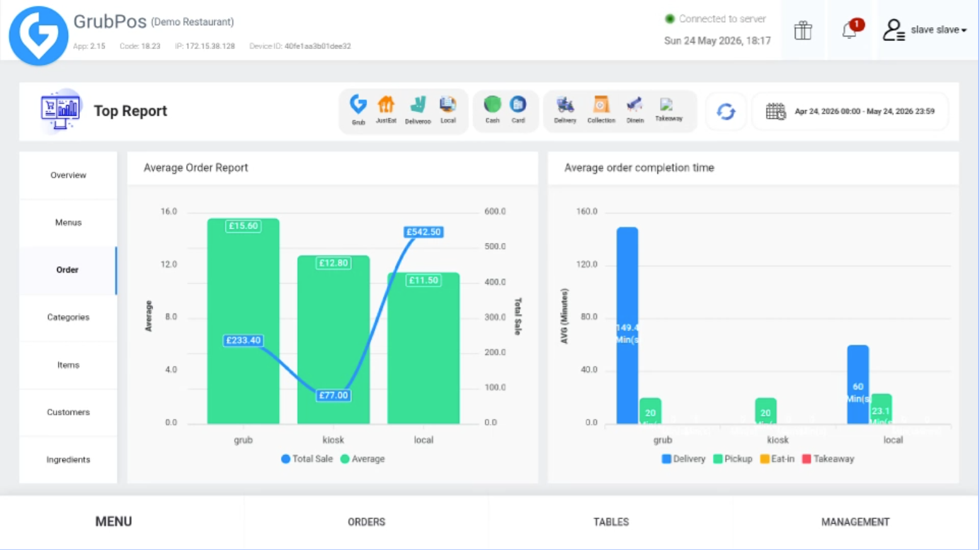This screenshot has width=980, height=550.
Task: Toggle the Delivery legend series
Action: (x=683, y=459)
